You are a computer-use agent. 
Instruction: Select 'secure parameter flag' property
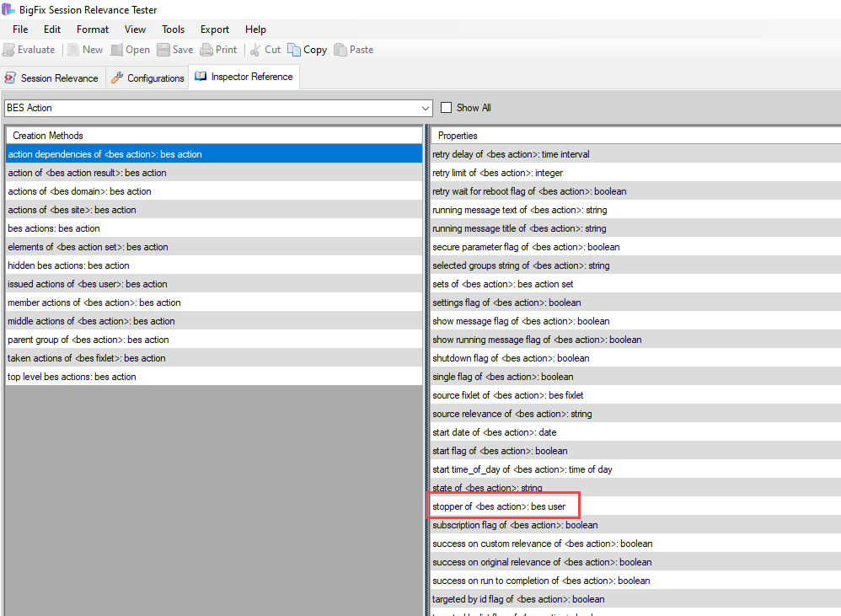[x=636, y=247]
